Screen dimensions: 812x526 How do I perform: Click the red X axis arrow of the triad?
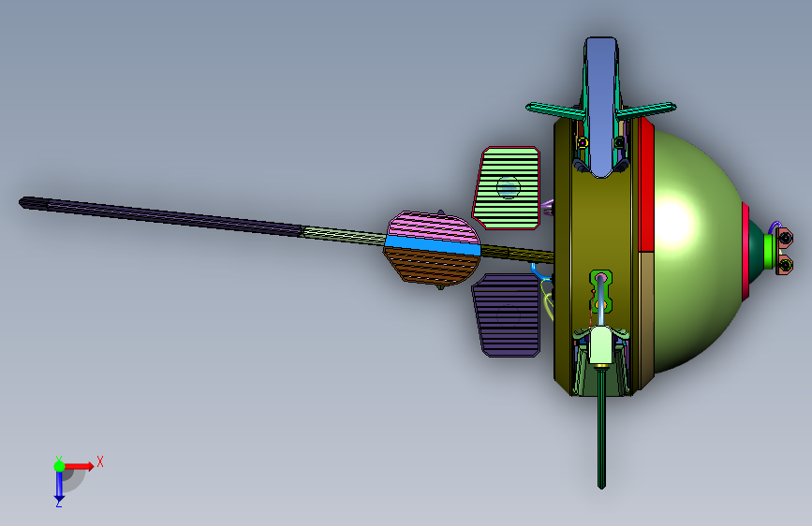(80, 466)
